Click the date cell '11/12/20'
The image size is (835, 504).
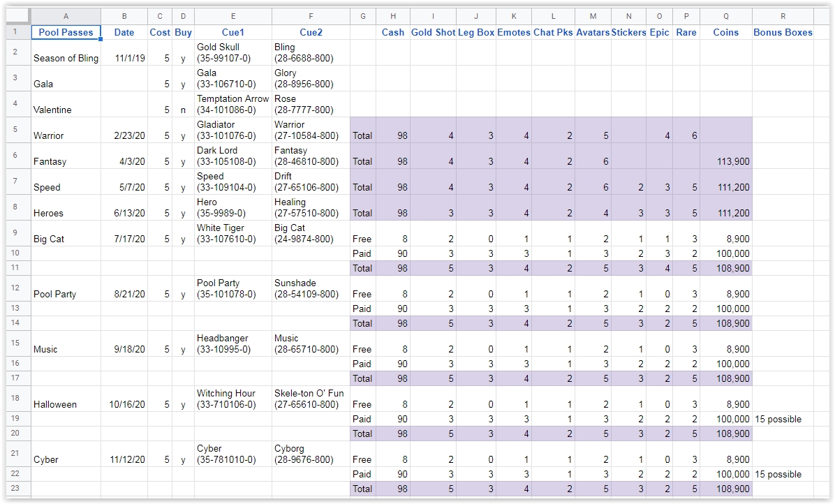(124, 454)
